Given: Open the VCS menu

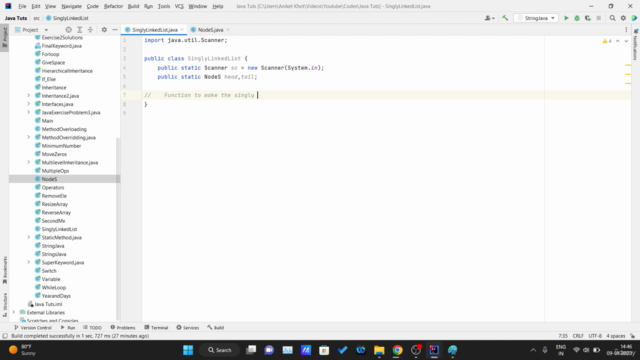Looking at the screenshot, I should [179, 6].
